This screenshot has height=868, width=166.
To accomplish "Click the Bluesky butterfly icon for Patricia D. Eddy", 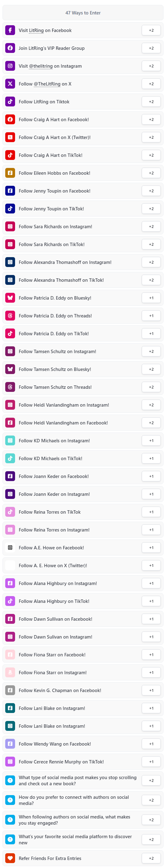I will click(x=10, y=298).
